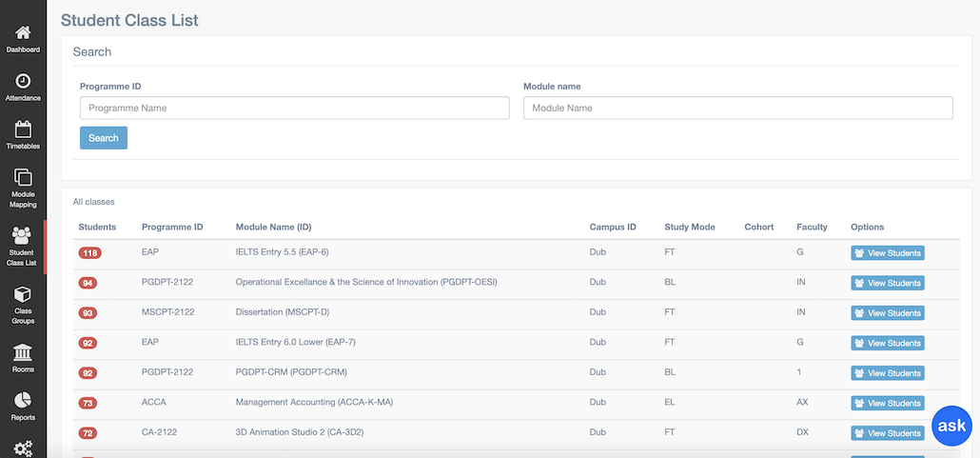
Task: View Students for IELTS Entry 5.5
Action: 888,252
